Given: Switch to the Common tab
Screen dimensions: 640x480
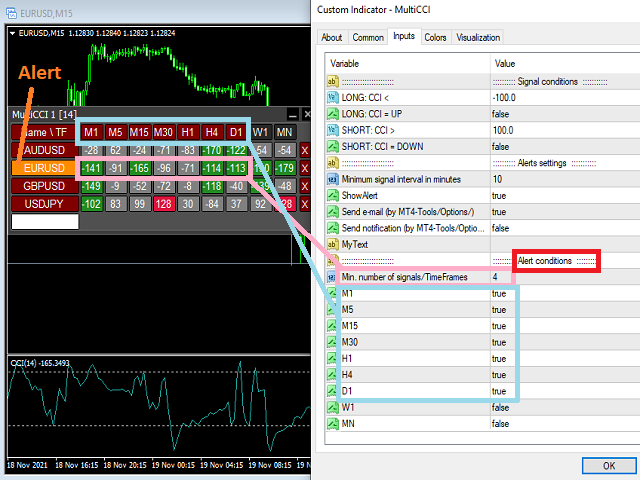Looking at the screenshot, I should coord(368,38).
